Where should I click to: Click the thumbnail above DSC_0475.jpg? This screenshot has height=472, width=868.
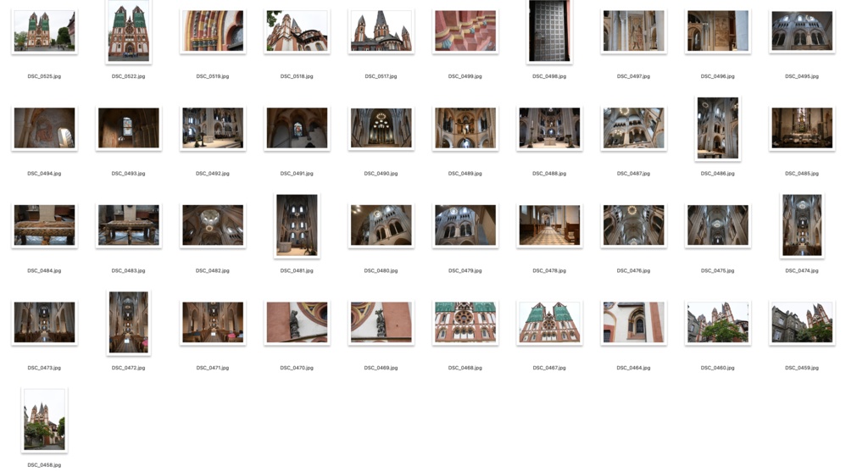pyautogui.click(x=717, y=225)
